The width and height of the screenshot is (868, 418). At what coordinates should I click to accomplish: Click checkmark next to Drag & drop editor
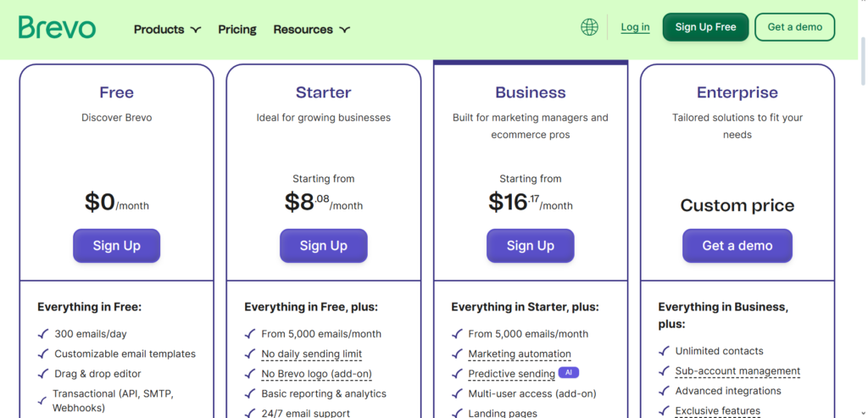pos(43,374)
